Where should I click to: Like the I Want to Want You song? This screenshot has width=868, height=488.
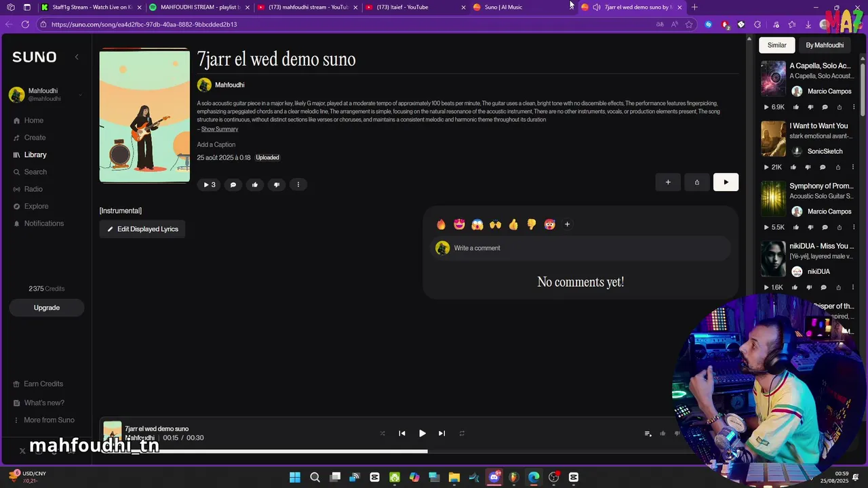793,167
